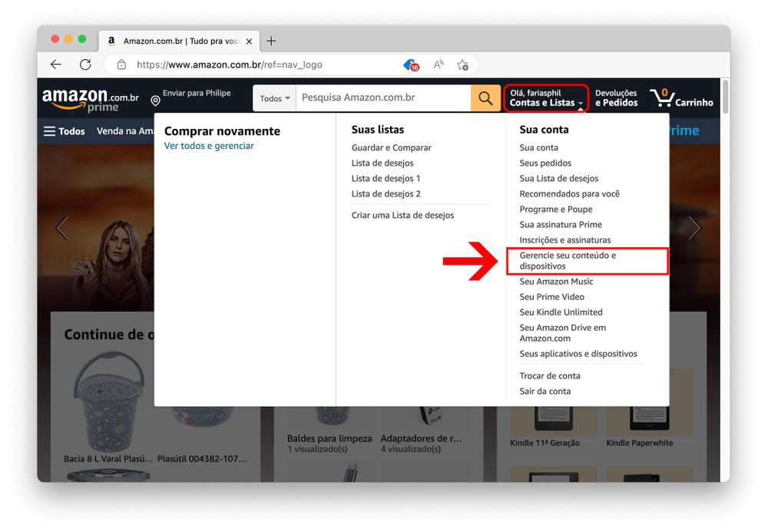The height and width of the screenshot is (532, 768).
Task: Click the Kindle 11ª Geração product
Action: pos(545,443)
